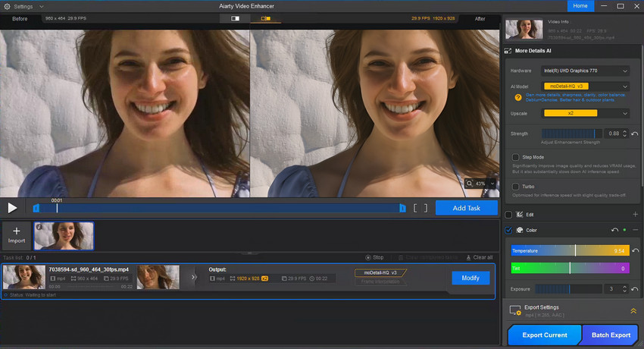
Task: Click the 7038594-sd_960_464_30fps.mp4 filename
Action: pyautogui.click(x=89, y=269)
